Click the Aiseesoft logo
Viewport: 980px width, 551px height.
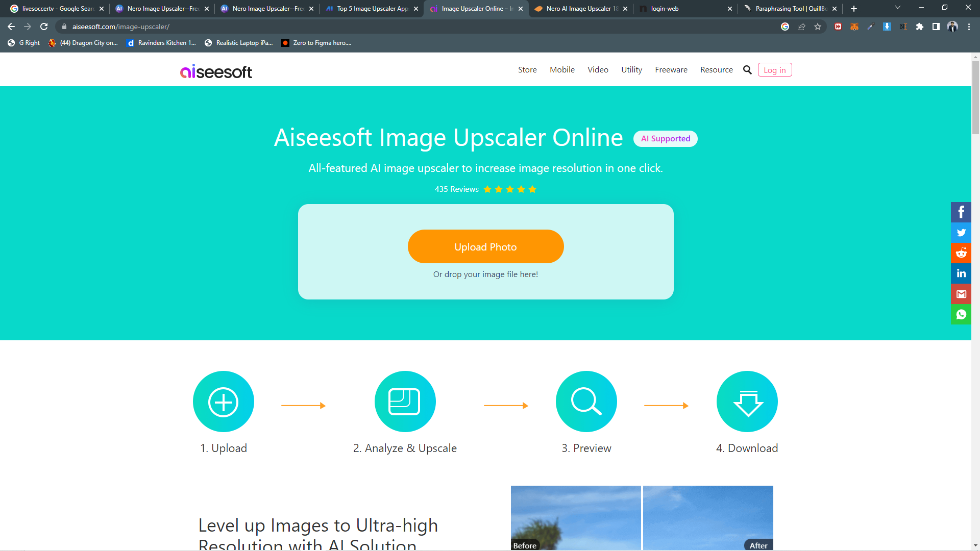coord(216,72)
